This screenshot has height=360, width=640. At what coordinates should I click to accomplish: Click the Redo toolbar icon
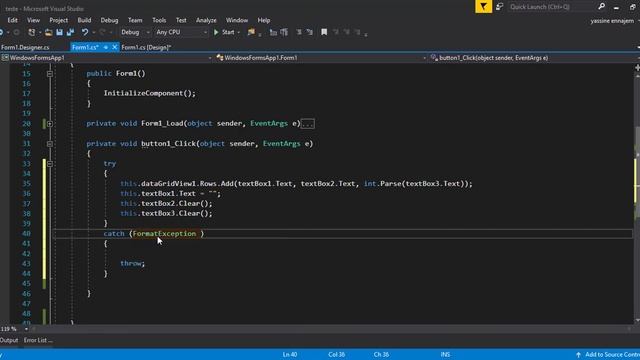[102, 32]
